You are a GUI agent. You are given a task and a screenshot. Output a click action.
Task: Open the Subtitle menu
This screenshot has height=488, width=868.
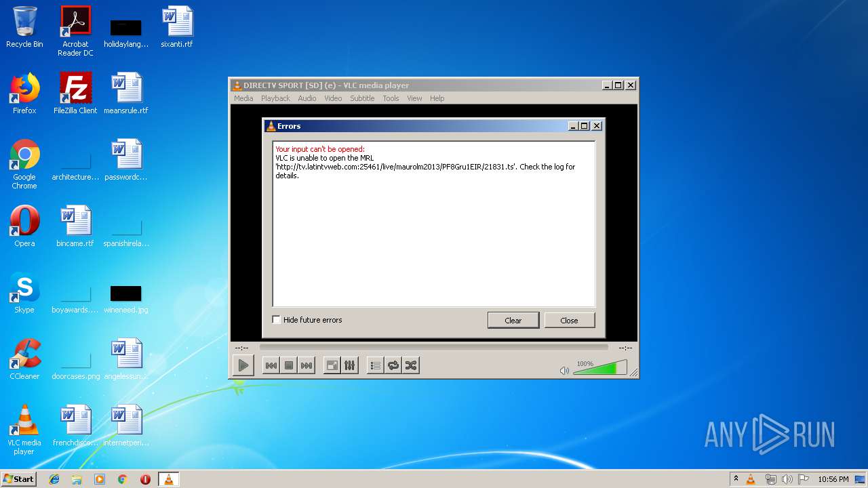[x=362, y=98]
